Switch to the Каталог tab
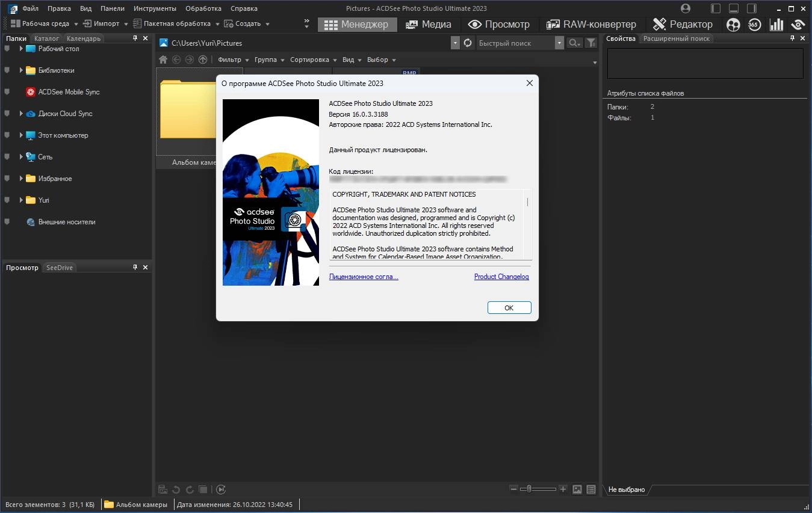 tap(46, 38)
